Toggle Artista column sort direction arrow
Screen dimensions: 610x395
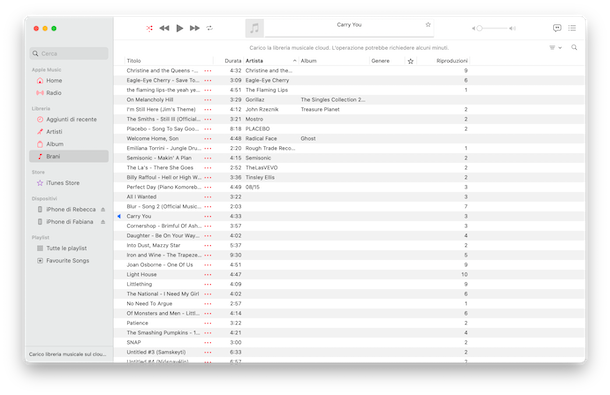(x=294, y=61)
